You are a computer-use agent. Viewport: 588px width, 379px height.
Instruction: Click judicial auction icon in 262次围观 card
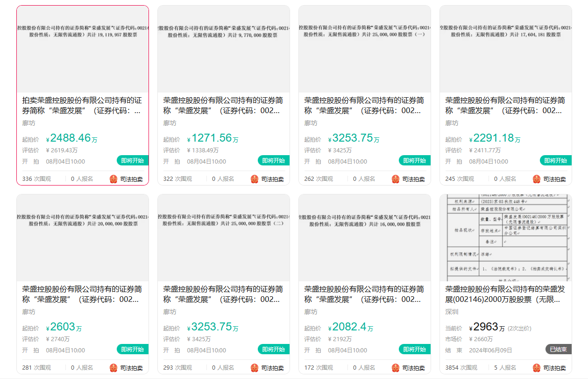396,179
